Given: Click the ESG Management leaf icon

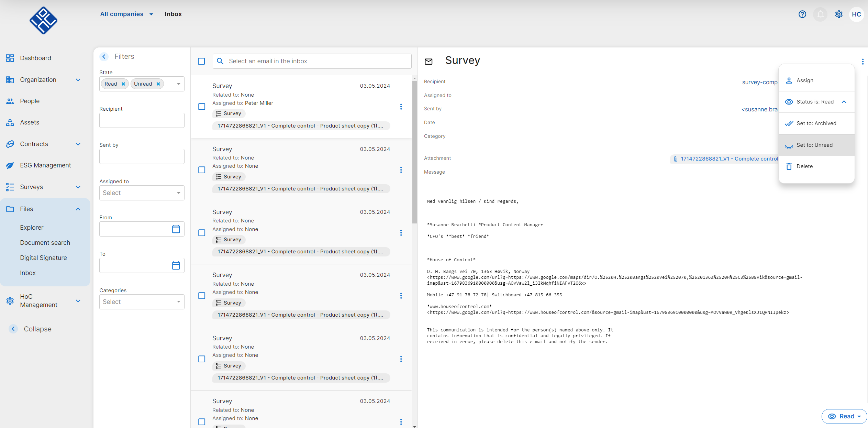Looking at the screenshot, I should (x=10, y=165).
